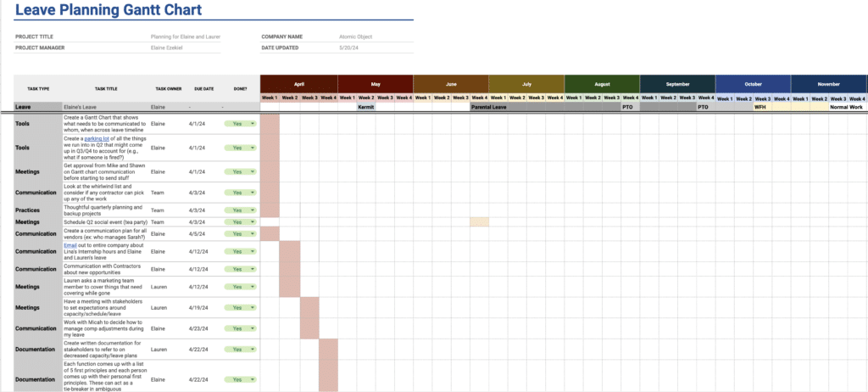This screenshot has height=392, width=868.
Task: Select the Date Updated value 5/20/24
Action: [x=348, y=48]
